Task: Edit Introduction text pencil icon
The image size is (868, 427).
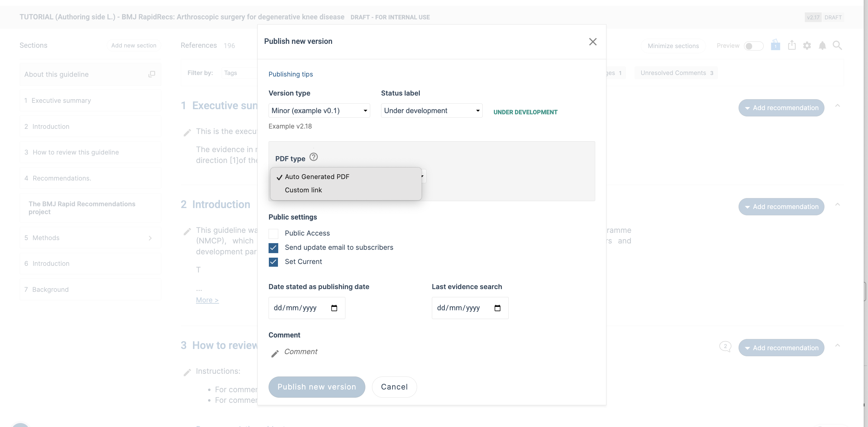Action: 187,232
